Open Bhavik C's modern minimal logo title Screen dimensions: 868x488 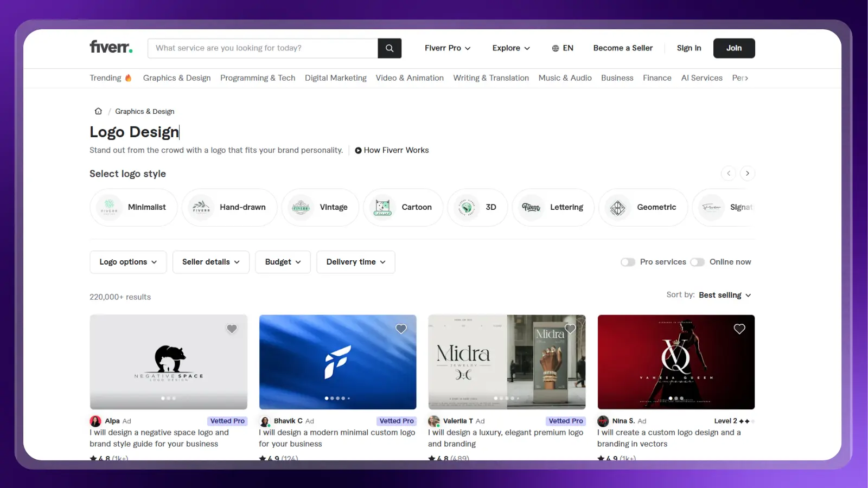[337, 438]
